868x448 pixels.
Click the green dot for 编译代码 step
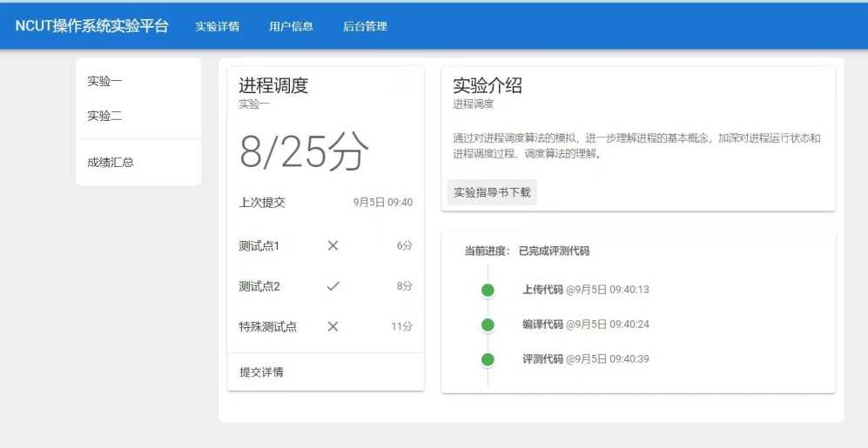pos(488,324)
